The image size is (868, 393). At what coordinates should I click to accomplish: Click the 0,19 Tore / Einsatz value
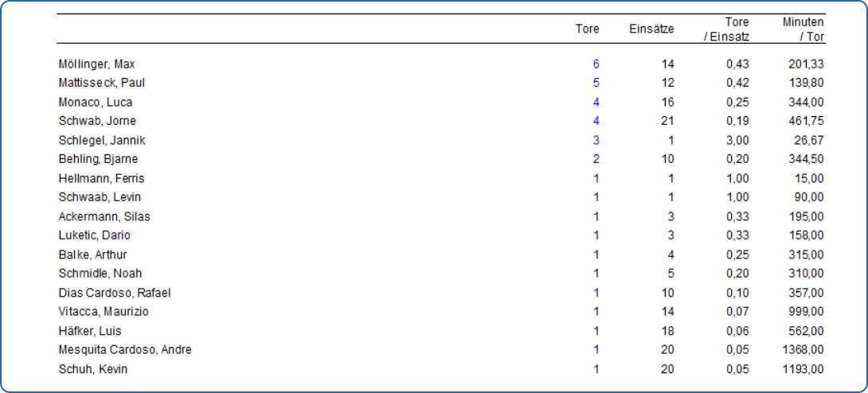tap(737, 121)
